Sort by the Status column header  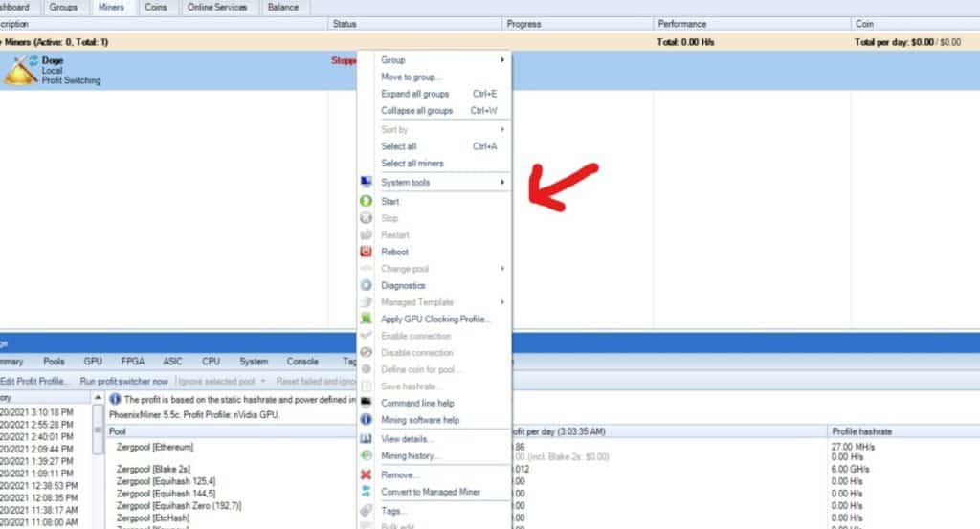click(415, 24)
